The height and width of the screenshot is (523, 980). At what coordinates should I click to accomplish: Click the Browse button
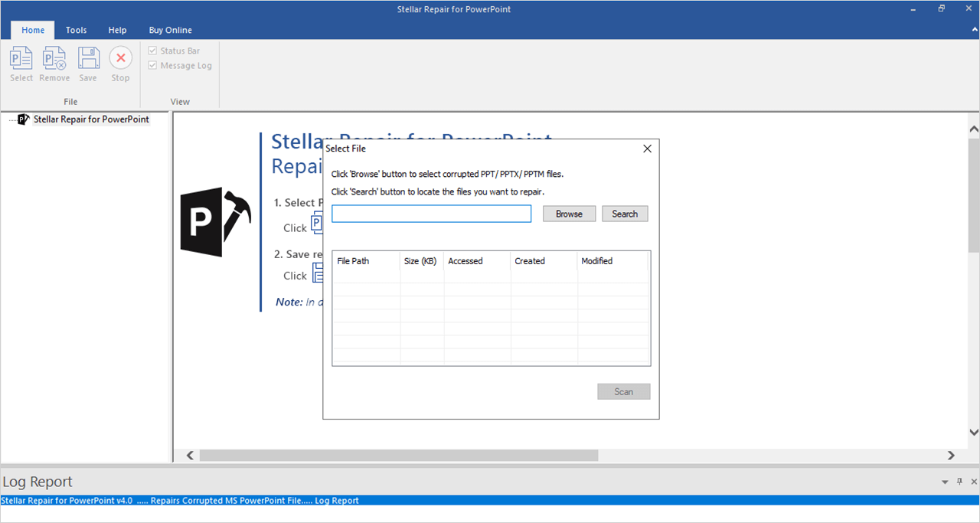coord(569,214)
